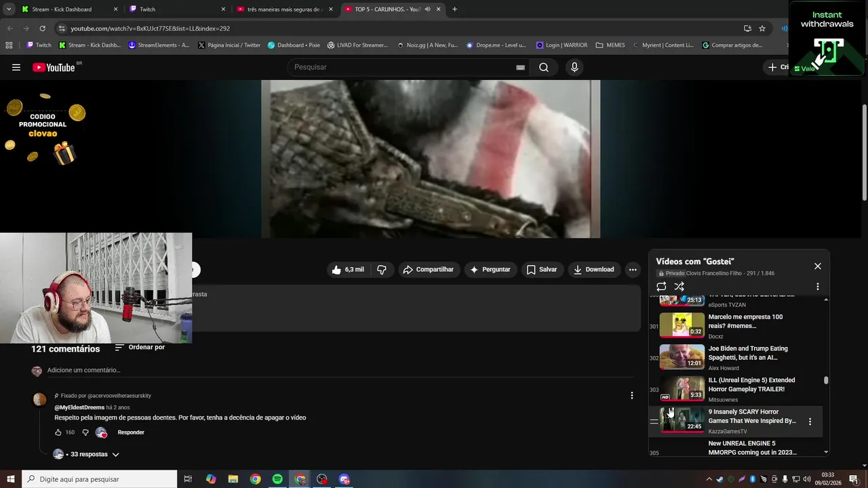Like the MyEldestDreems comment

pyautogui.click(x=58, y=432)
